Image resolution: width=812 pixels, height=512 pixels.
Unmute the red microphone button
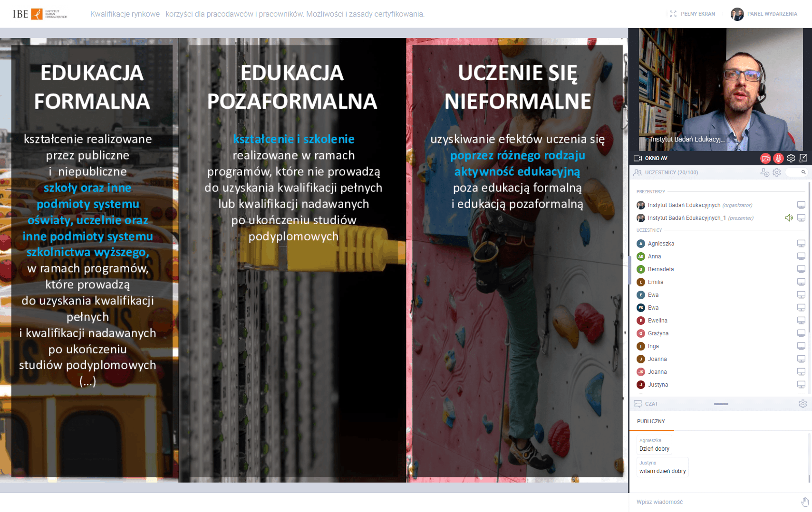pos(778,158)
